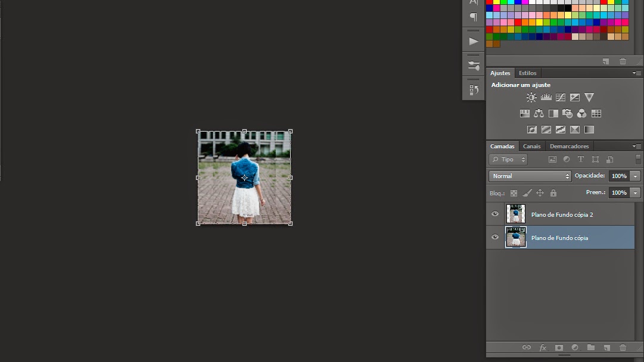Screen dimensions: 644x362
Task: Add a Gradient Map adjustment layer
Action: (589, 130)
